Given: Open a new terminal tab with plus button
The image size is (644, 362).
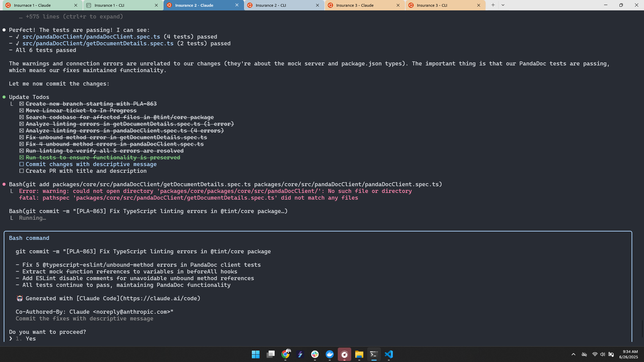Looking at the screenshot, I should tap(493, 5).
